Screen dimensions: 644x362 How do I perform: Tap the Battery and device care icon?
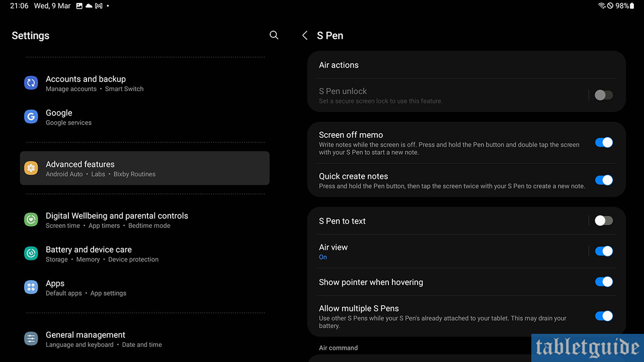click(x=31, y=253)
